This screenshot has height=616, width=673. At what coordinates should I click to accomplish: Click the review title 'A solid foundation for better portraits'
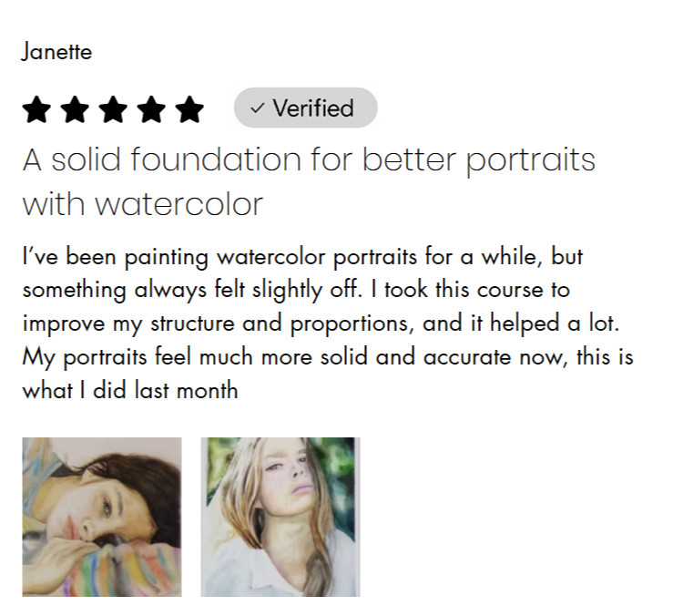309,159
